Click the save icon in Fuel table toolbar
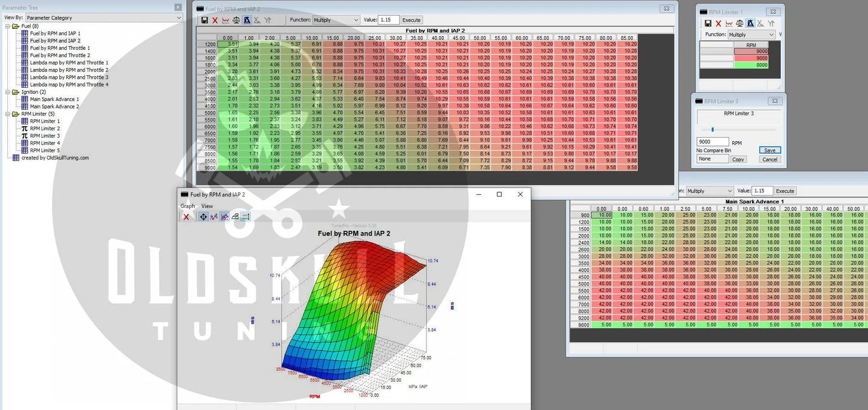The width and height of the screenshot is (868, 410). click(x=205, y=20)
